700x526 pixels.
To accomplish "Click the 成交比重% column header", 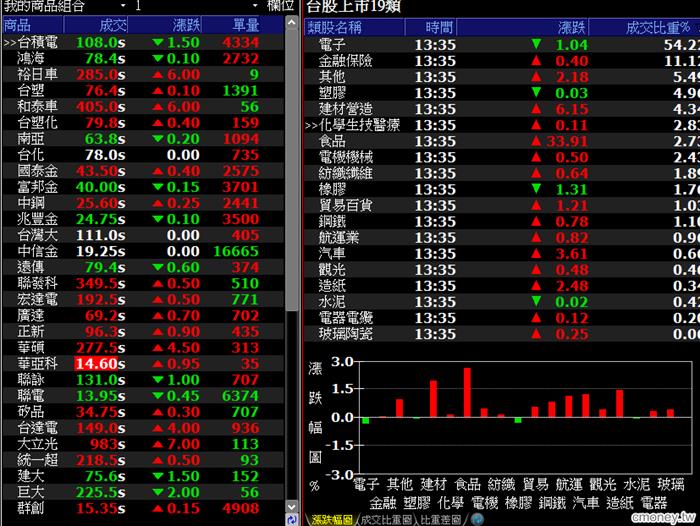I will pyautogui.click(x=644, y=28).
